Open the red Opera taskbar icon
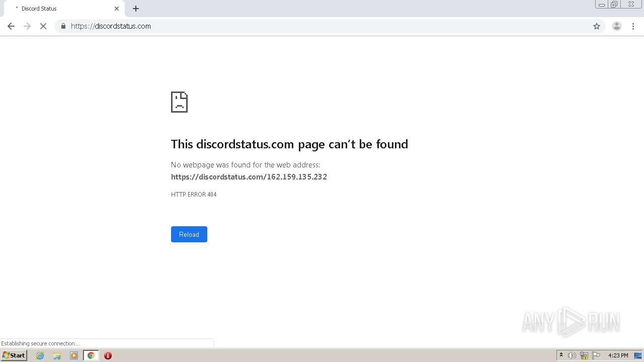644x362 pixels. (x=108, y=355)
